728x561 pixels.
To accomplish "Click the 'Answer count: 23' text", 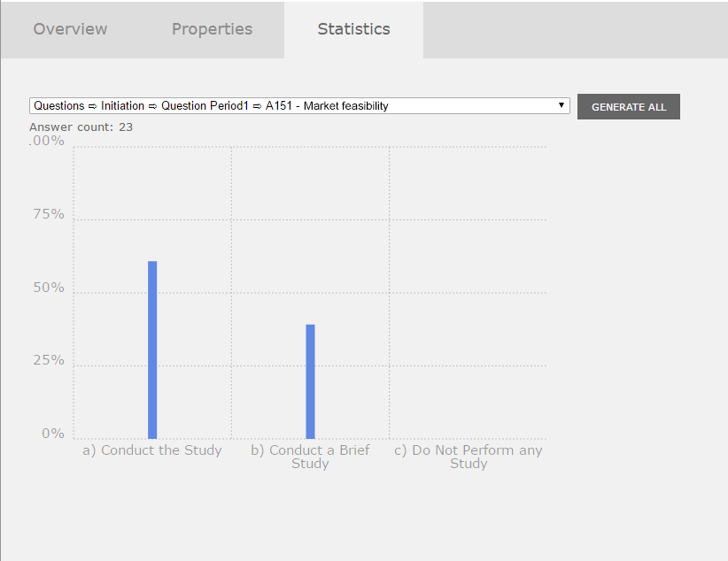I will (81, 127).
